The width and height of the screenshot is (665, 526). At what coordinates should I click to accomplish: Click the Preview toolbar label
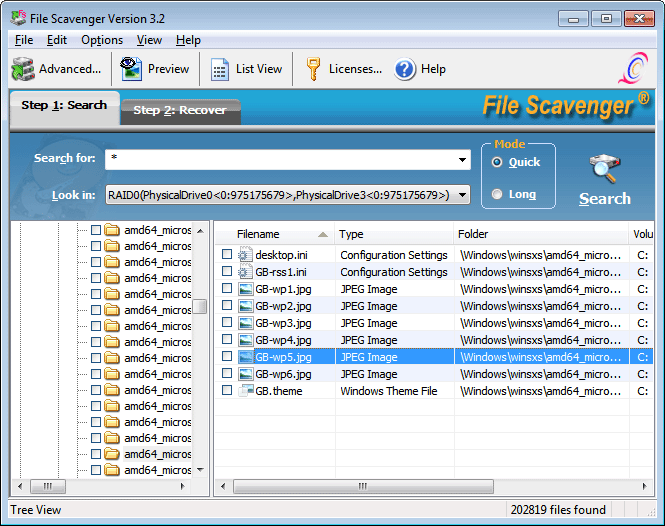pyautogui.click(x=168, y=69)
